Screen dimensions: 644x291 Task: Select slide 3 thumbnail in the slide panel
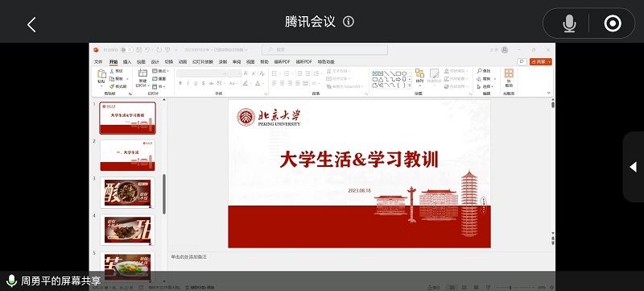[127, 193]
